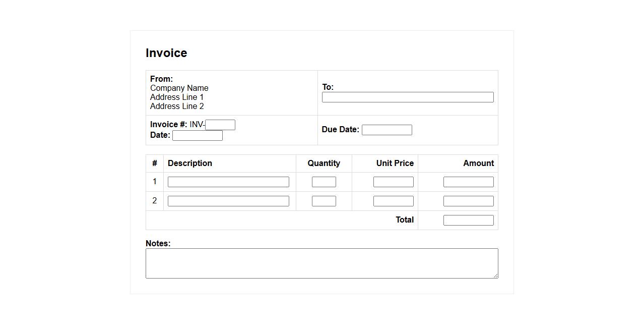Click the Amount field for item 1
The width and height of the screenshot is (644, 328).
[468, 182]
